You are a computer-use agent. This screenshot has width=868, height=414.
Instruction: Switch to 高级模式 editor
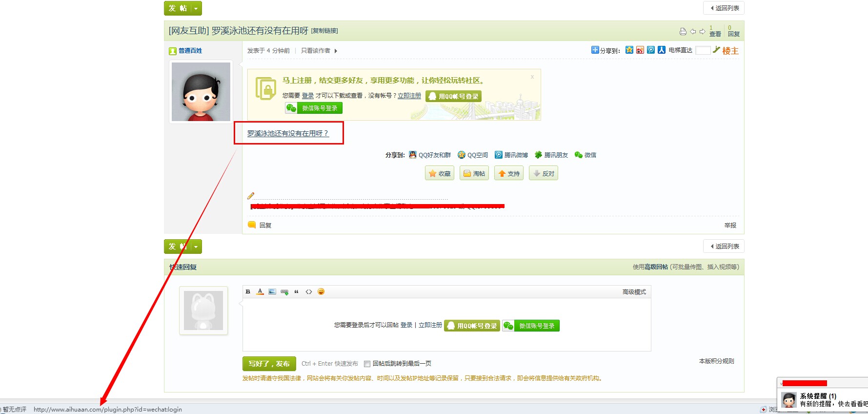(634, 292)
